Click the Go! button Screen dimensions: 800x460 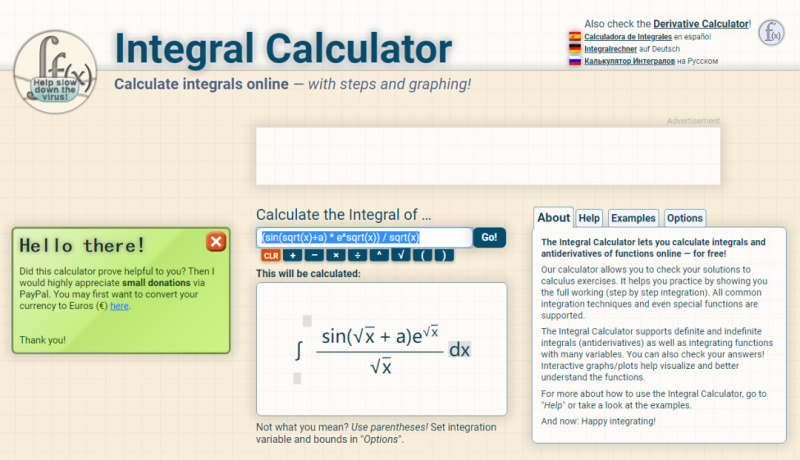pyautogui.click(x=489, y=237)
